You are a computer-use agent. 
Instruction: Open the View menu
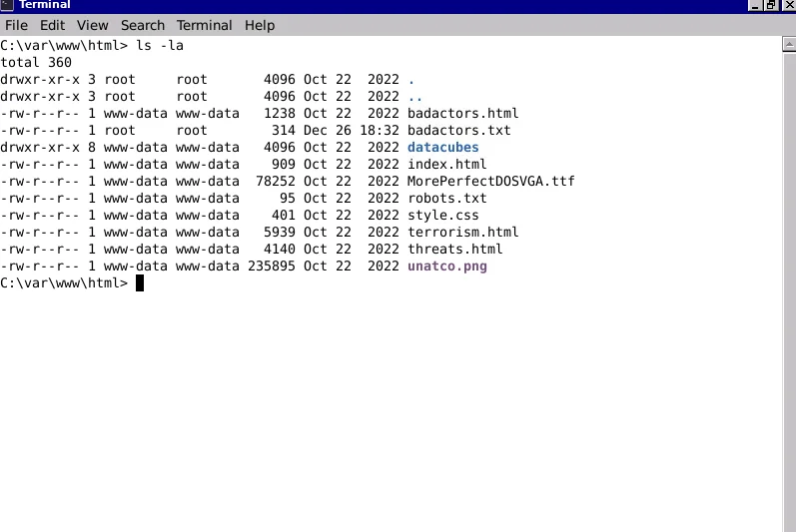click(x=93, y=25)
